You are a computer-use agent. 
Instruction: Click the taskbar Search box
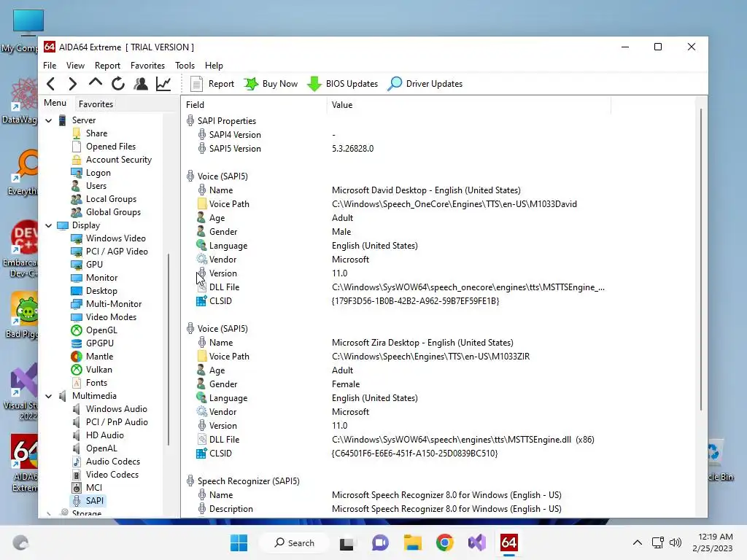click(x=294, y=542)
